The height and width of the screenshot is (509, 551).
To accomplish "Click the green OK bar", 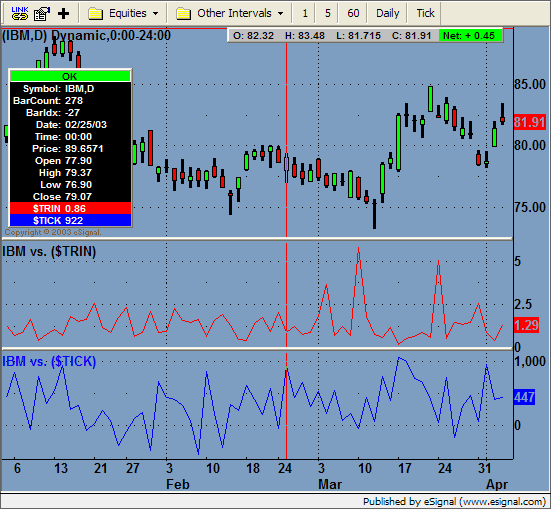I will [x=70, y=76].
